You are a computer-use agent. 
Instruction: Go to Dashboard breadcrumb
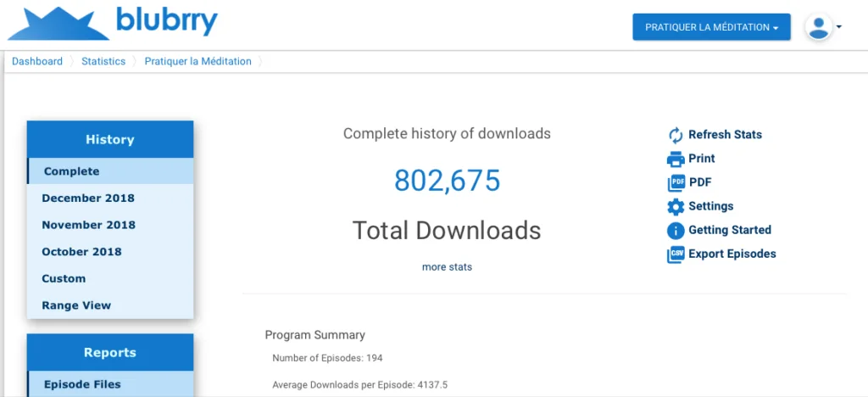pyautogui.click(x=37, y=61)
